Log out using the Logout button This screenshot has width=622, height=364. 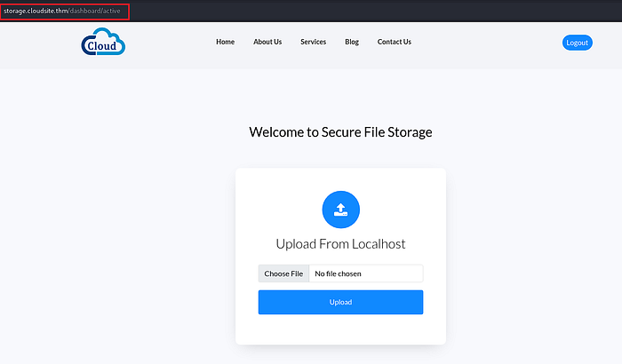pos(578,43)
